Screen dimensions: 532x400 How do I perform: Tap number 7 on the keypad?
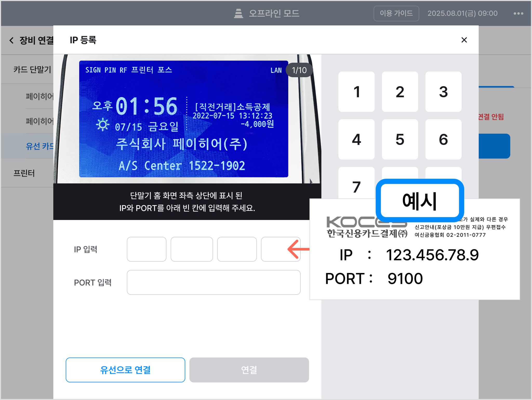click(356, 183)
